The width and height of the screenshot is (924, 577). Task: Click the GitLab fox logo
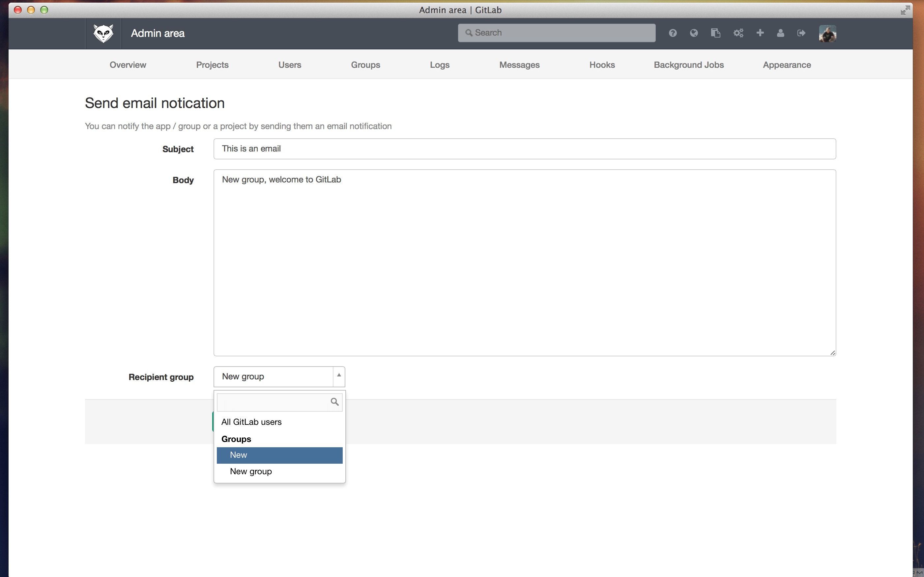(x=103, y=33)
